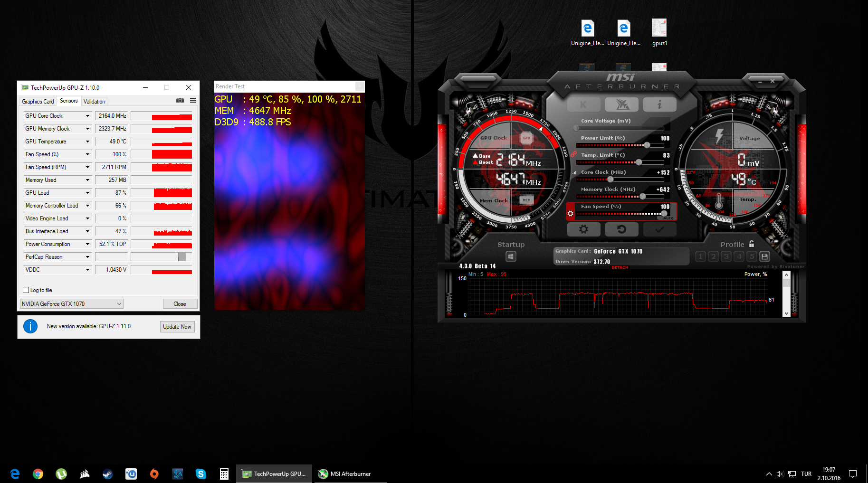868x483 pixels.
Task: Click the Close button in GPU-Z
Action: point(180,304)
